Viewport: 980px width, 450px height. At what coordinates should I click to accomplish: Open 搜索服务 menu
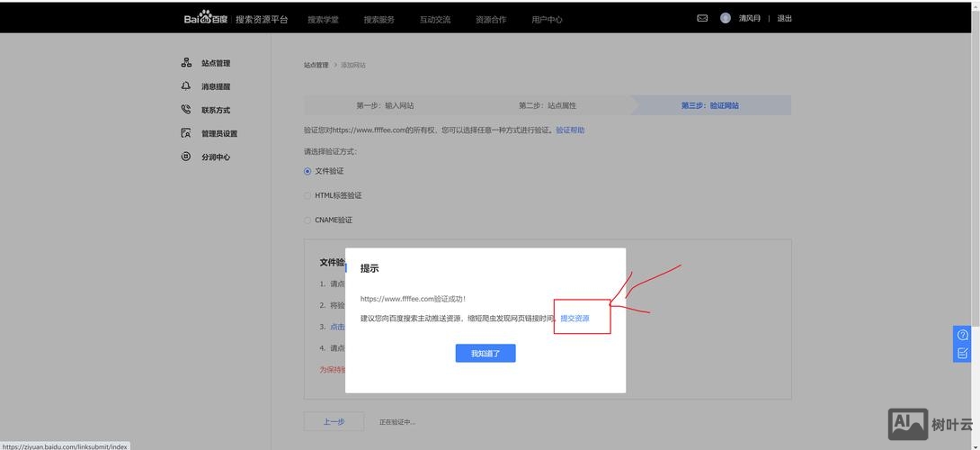click(x=379, y=20)
